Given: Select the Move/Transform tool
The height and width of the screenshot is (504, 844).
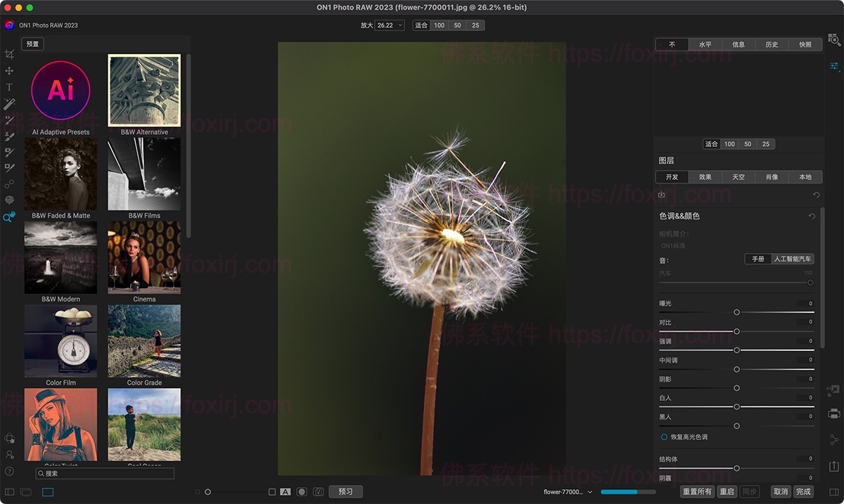Looking at the screenshot, I should pyautogui.click(x=9, y=71).
